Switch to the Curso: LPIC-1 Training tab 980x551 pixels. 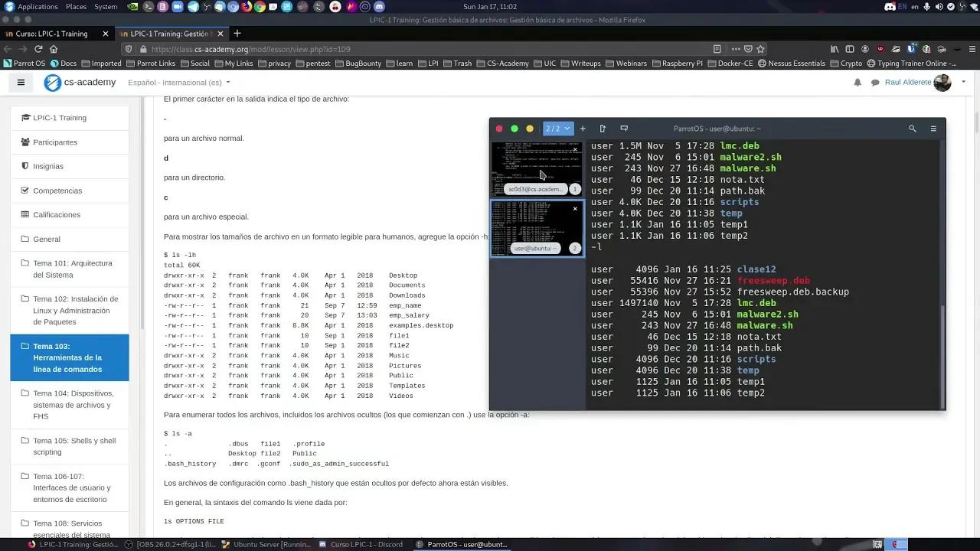pos(54,34)
